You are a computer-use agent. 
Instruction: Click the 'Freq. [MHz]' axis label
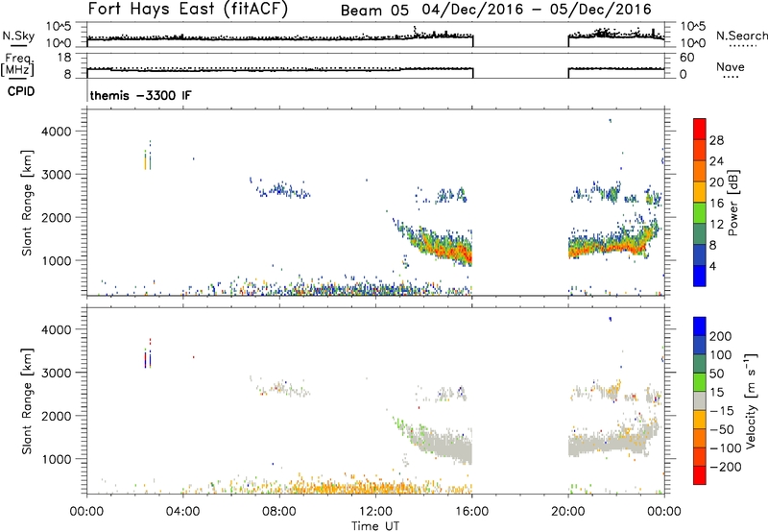tap(18, 64)
